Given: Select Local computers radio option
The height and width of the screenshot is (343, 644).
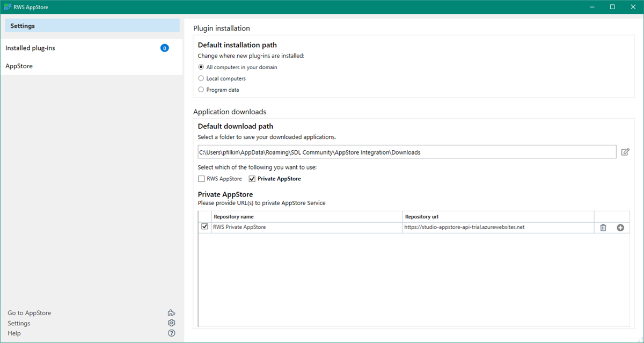Looking at the screenshot, I should (x=201, y=78).
